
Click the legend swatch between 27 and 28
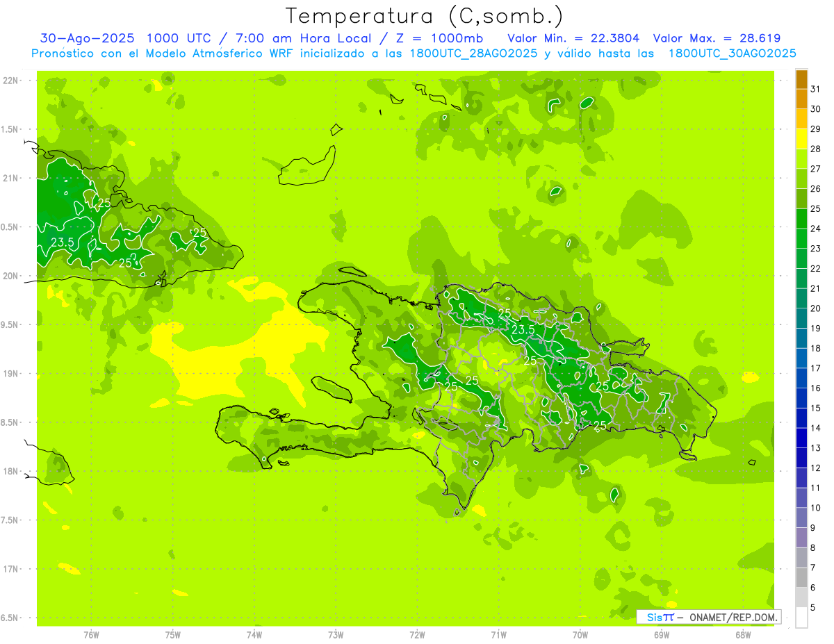[801, 158]
